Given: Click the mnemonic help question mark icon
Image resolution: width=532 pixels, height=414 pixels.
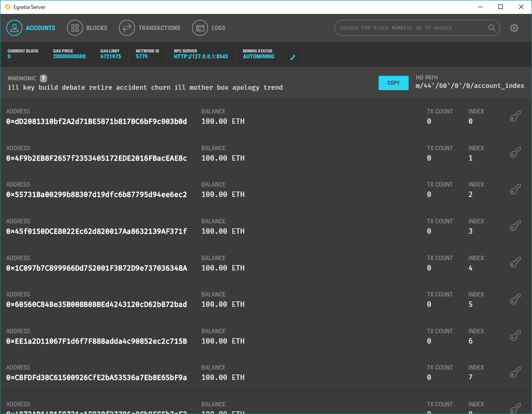Looking at the screenshot, I should [43, 78].
